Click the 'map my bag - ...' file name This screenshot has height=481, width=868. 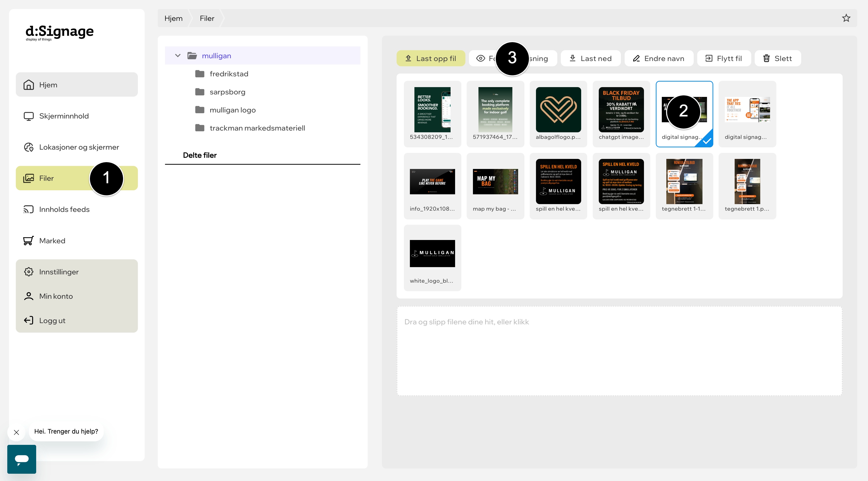(x=494, y=209)
